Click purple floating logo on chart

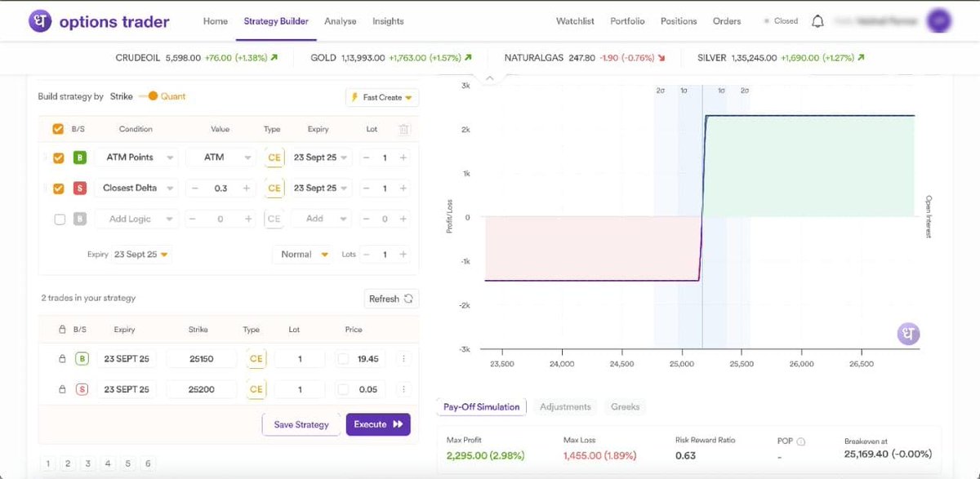tap(909, 333)
